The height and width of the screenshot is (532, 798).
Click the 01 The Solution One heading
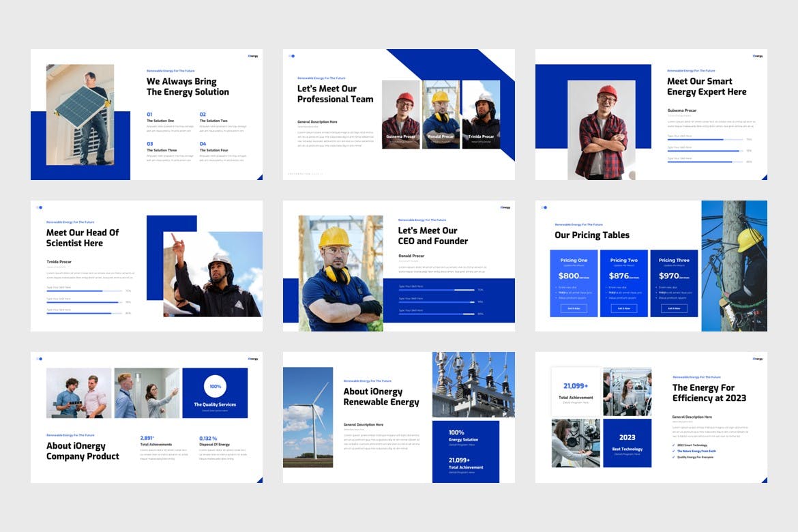(160, 117)
